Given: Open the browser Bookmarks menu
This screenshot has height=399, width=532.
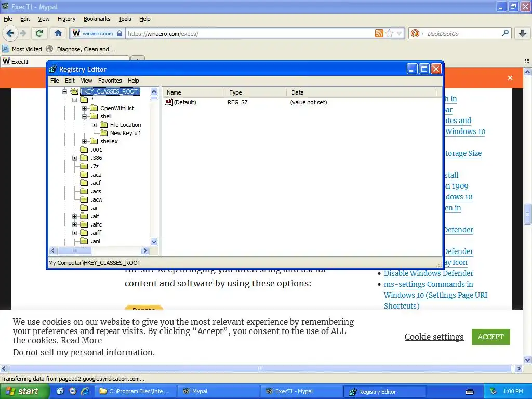Looking at the screenshot, I should tap(97, 19).
